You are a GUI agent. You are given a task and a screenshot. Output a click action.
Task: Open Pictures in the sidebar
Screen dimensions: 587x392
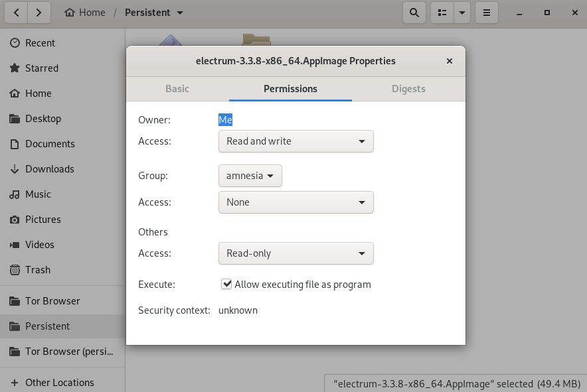[x=62, y=219]
